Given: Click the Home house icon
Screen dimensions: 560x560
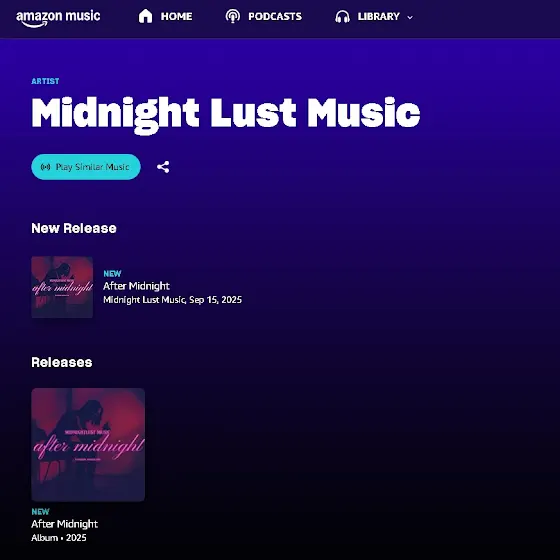Looking at the screenshot, I should point(145,16).
